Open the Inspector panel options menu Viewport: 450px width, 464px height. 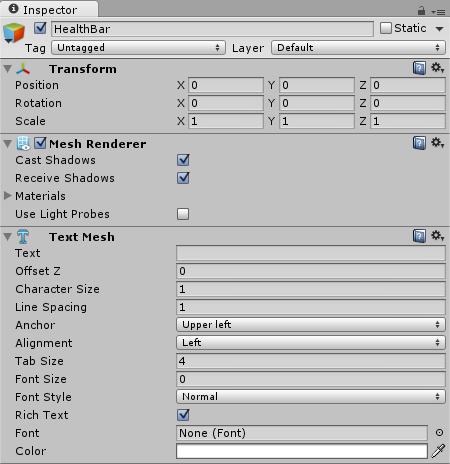pyautogui.click(x=438, y=12)
